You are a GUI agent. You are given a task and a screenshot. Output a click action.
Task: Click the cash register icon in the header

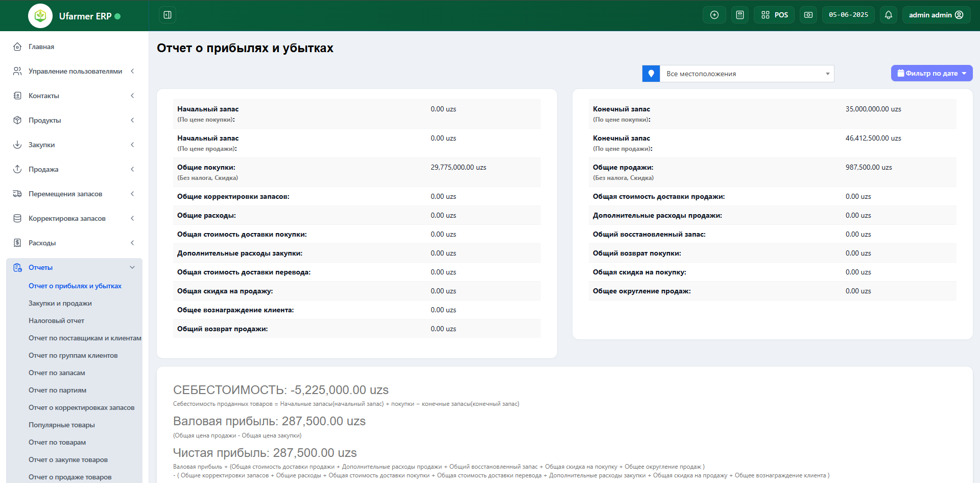pyautogui.click(x=808, y=15)
